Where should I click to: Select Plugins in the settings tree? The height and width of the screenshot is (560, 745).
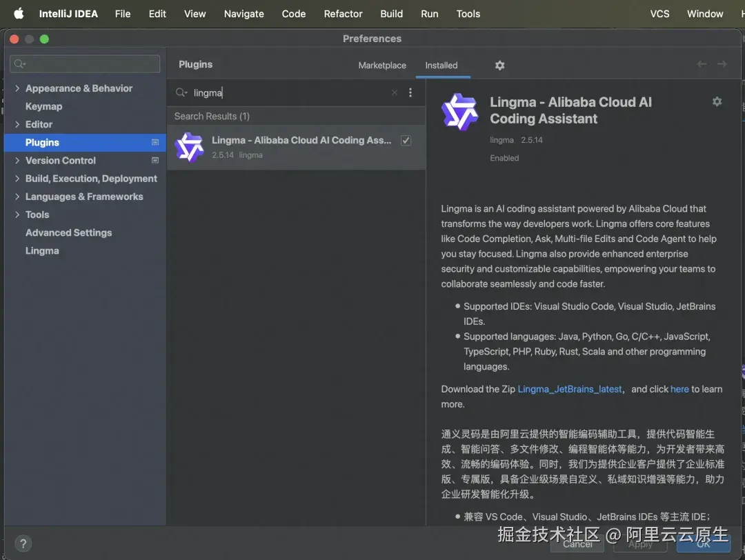[85, 143]
